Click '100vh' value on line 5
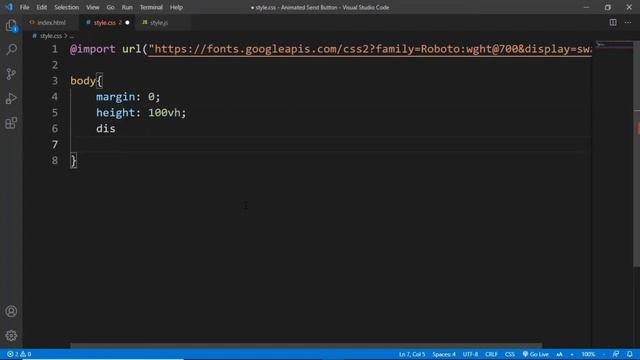This screenshot has height=360, width=640. click(164, 113)
